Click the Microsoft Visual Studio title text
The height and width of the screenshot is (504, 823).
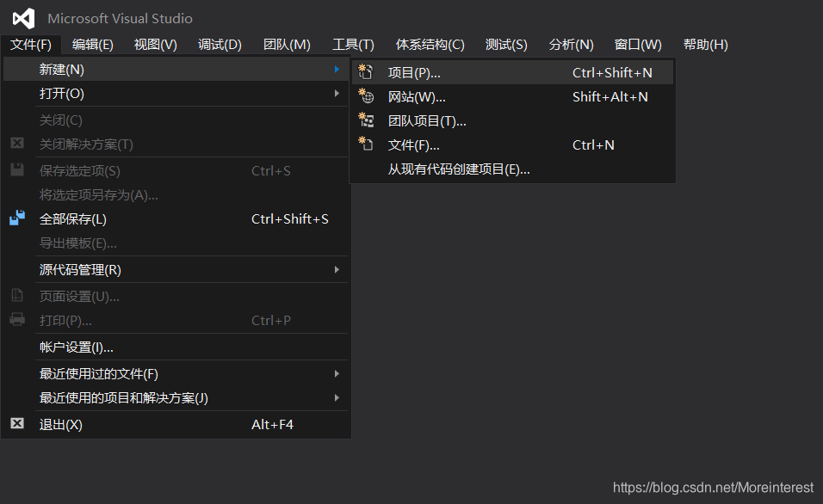[x=121, y=18]
